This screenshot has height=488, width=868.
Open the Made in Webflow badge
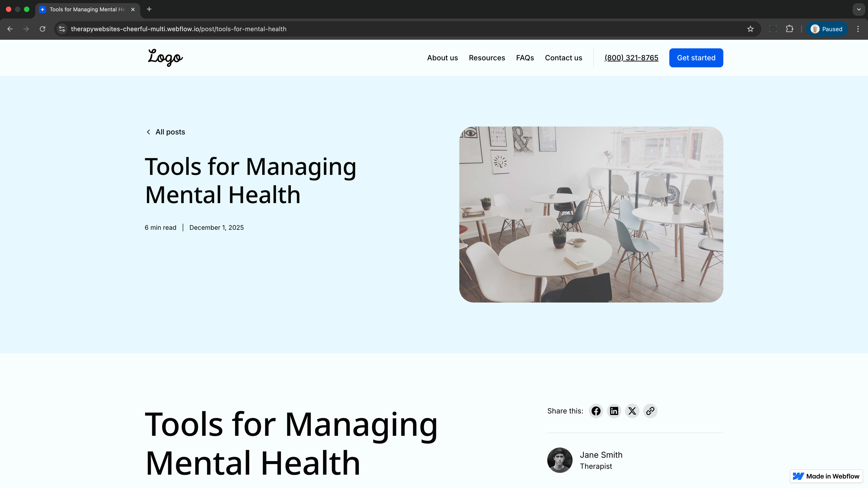[826, 476]
